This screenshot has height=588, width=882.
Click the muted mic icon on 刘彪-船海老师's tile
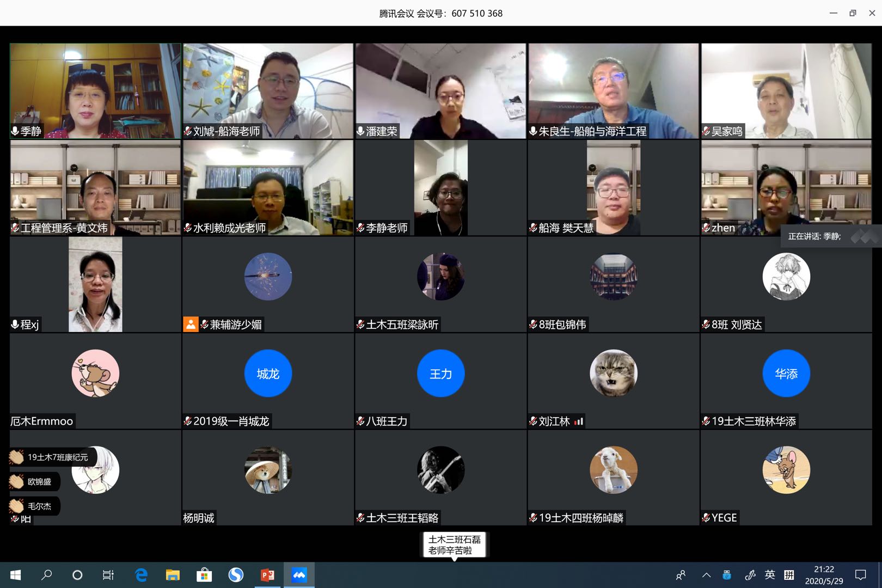(x=188, y=131)
